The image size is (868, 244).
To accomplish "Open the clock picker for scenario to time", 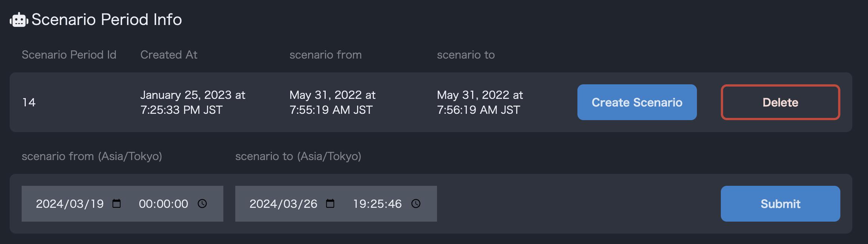I will [x=416, y=204].
